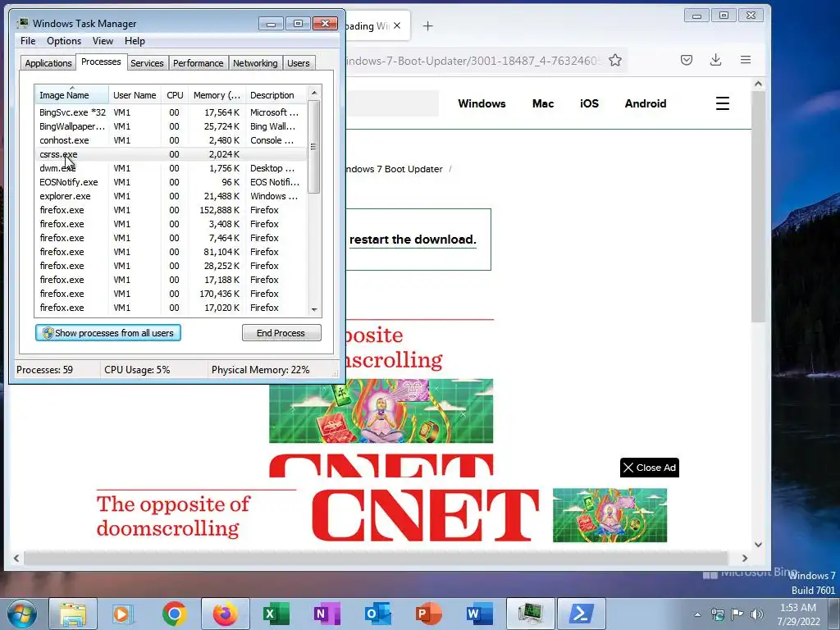Image resolution: width=840 pixels, height=630 pixels.
Task: Open Task Manager Options menu
Action: 64,41
